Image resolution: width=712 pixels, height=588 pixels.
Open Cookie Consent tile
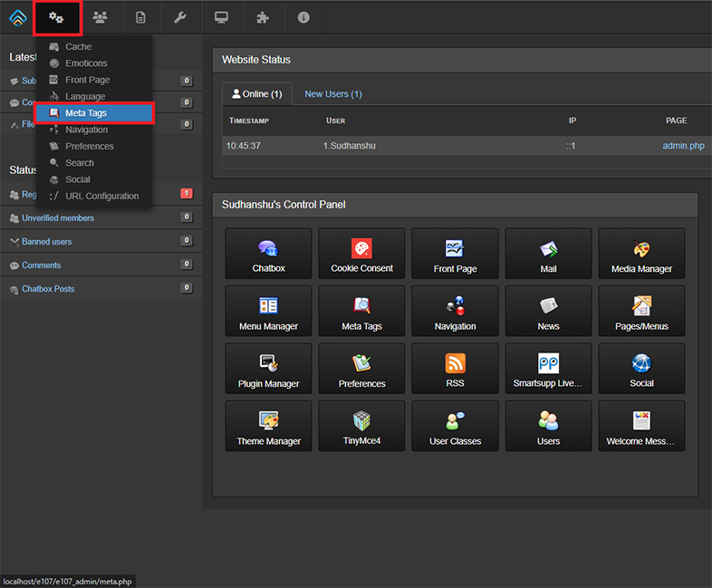tap(361, 254)
